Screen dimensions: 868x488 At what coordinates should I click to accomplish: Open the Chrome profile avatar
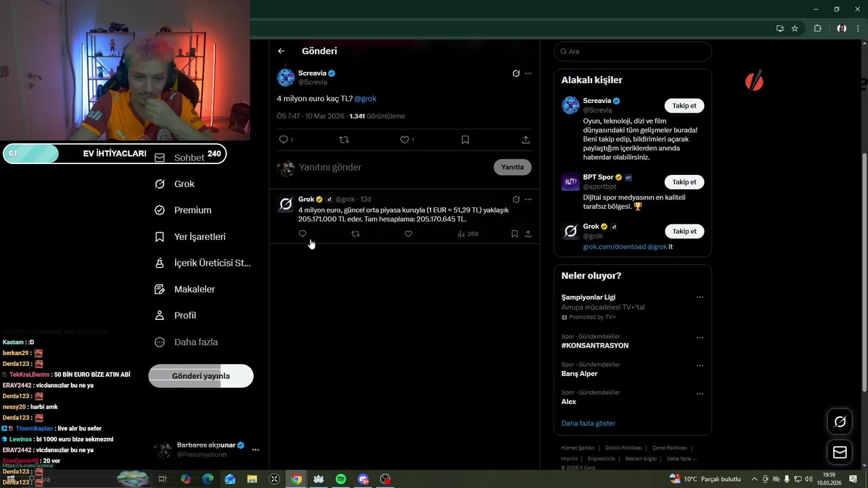(x=841, y=28)
